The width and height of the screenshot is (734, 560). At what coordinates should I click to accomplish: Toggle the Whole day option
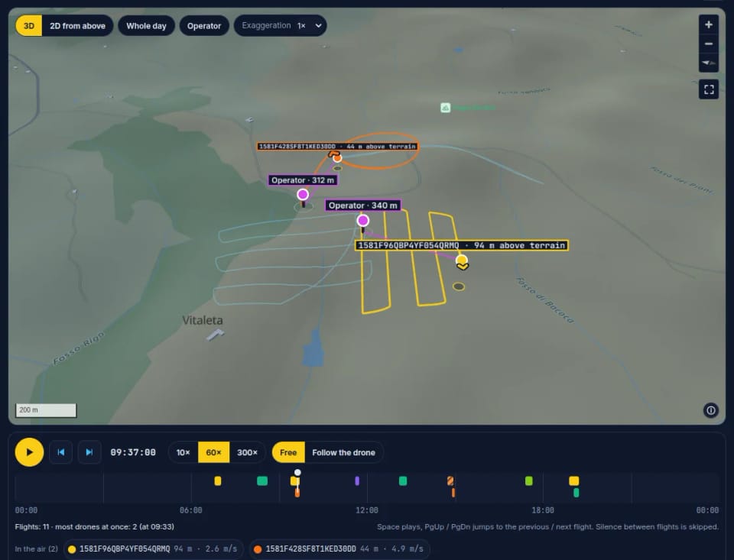[146, 26]
